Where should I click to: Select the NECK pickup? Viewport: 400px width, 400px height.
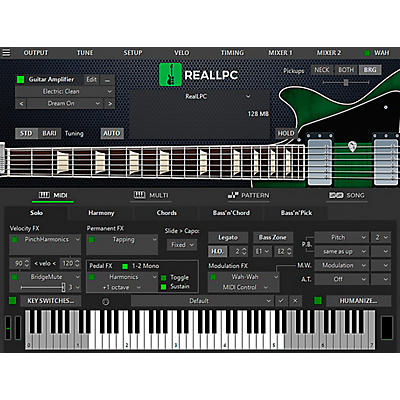pos(322,70)
